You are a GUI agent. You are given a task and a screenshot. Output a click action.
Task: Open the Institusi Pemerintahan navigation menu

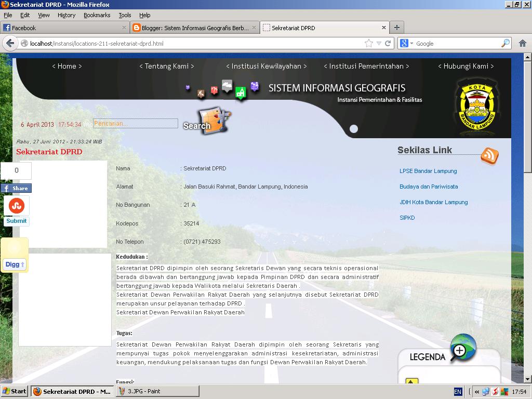367,66
